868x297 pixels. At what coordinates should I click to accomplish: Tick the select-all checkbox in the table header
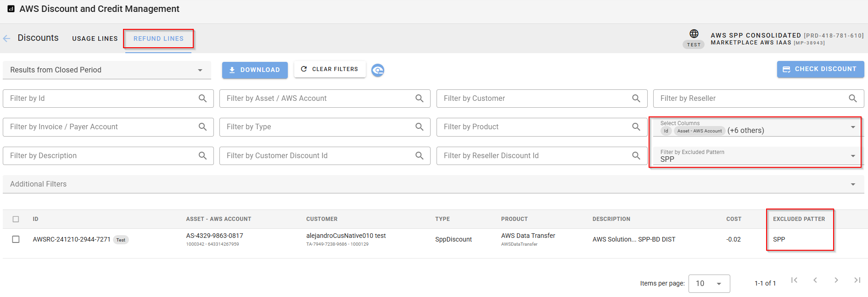tap(16, 219)
